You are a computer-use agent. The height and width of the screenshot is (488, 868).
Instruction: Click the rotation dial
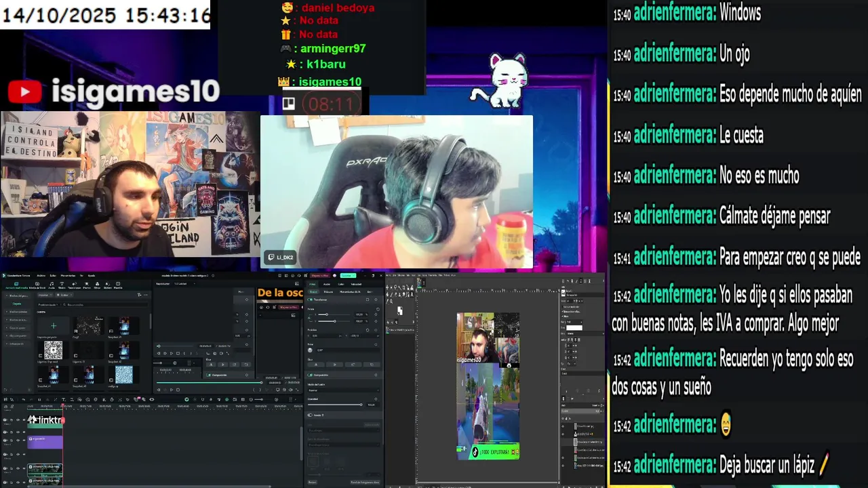310,350
